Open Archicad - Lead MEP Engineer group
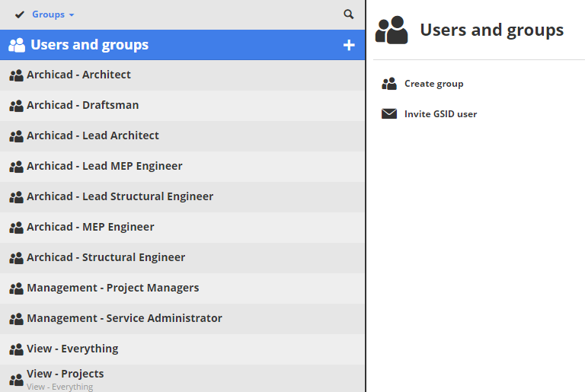This screenshot has height=392, width=585. (104, 166)
